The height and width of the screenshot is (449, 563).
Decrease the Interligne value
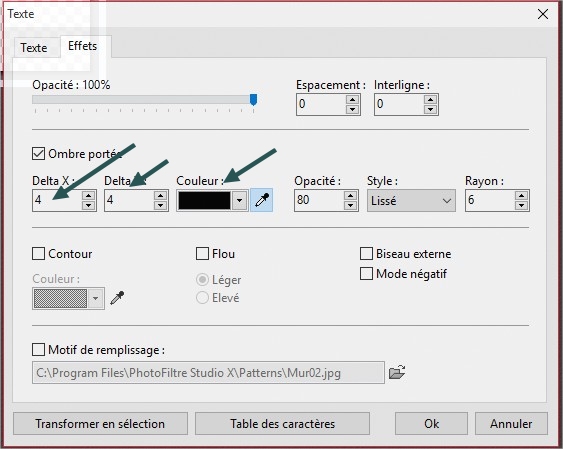[431, 109]
